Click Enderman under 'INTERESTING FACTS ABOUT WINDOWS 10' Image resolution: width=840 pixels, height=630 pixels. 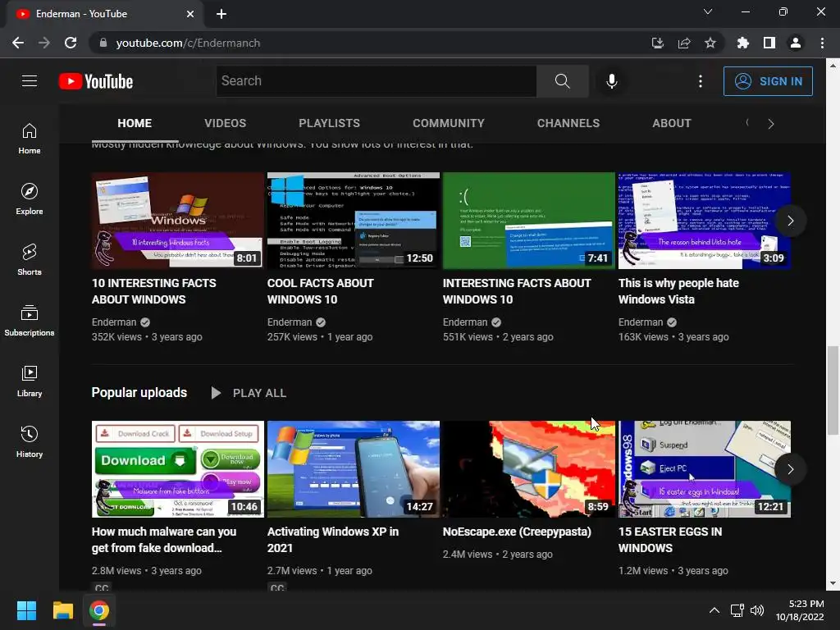point(465,322)
